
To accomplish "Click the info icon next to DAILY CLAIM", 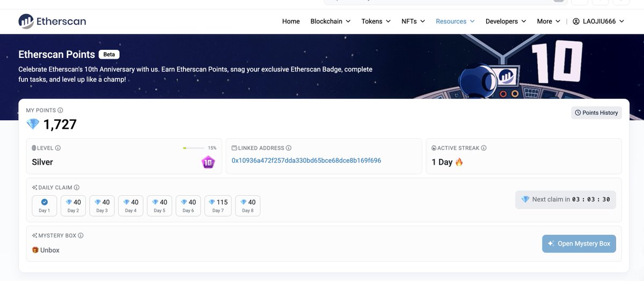I will click(77, 188).
